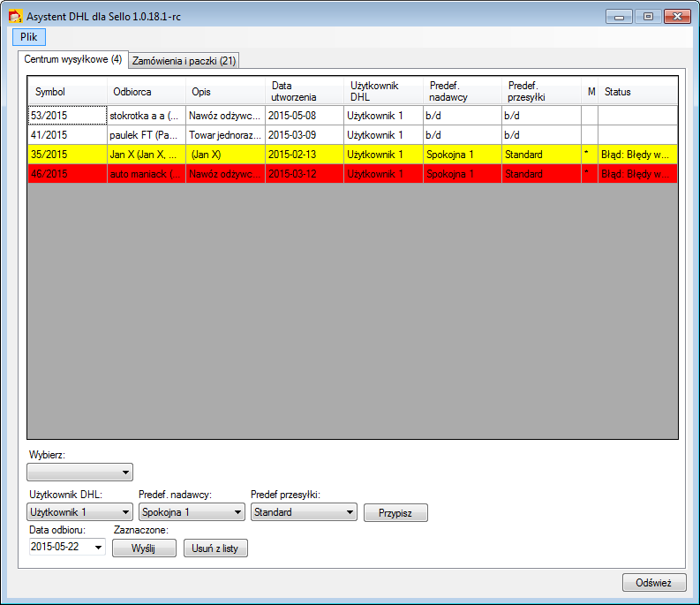Sort by Status column header

point(638,92)
